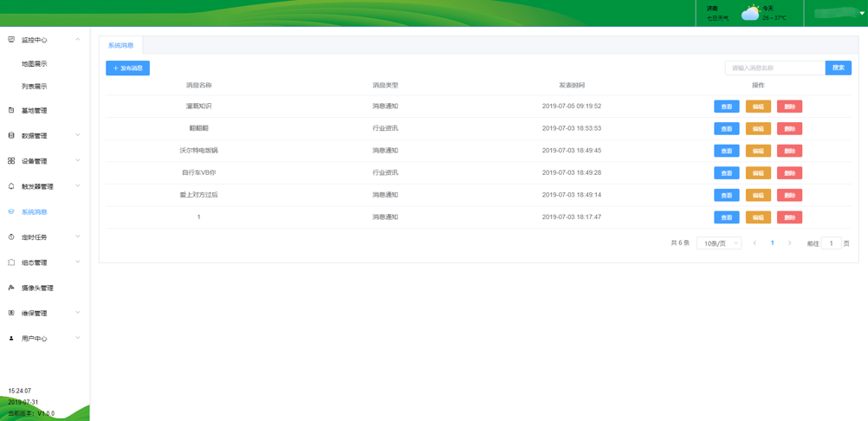
Task: Click the 数据管理 database icon
Action: pyautogui.click(x=11, y=136)
